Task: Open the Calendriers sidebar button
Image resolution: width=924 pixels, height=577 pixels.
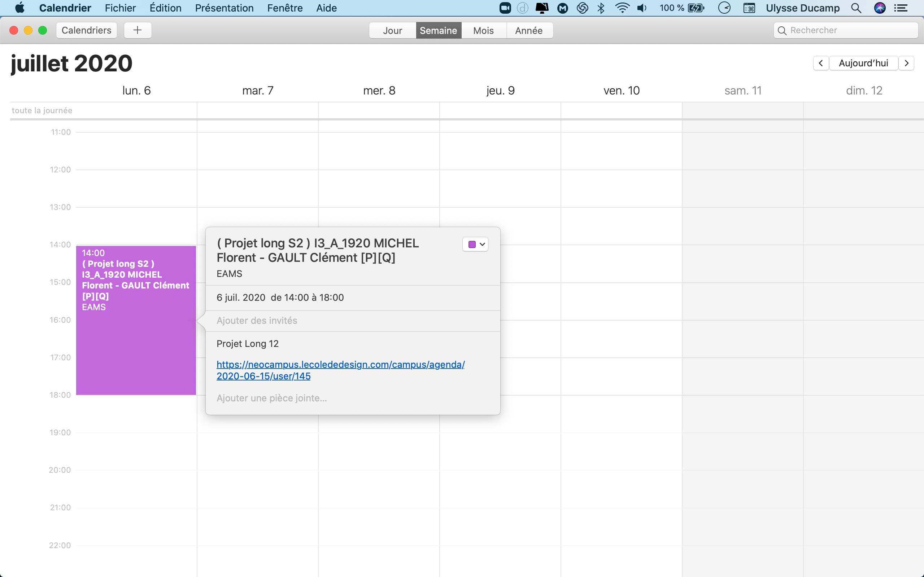Action: click(x=86, y=30)
